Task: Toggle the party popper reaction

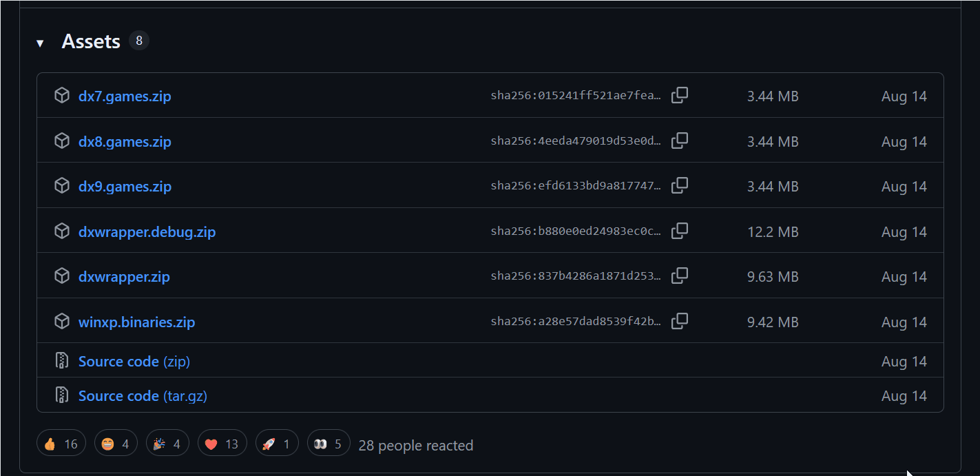Action: pos(167,444)
